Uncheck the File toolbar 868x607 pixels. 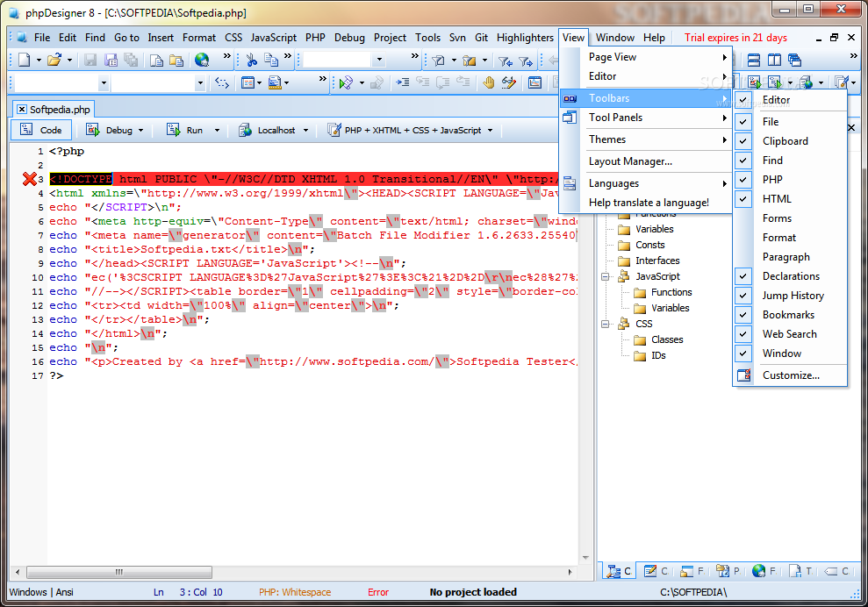(x=791, y=122)
